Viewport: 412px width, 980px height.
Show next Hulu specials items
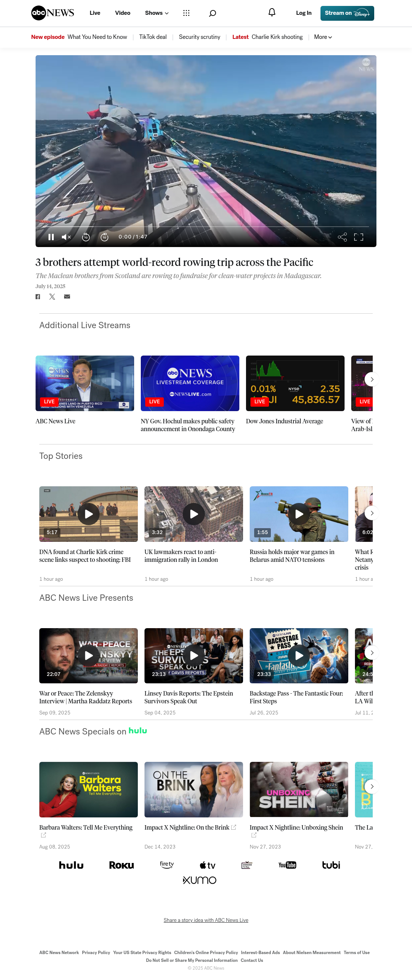click(372, 786)
